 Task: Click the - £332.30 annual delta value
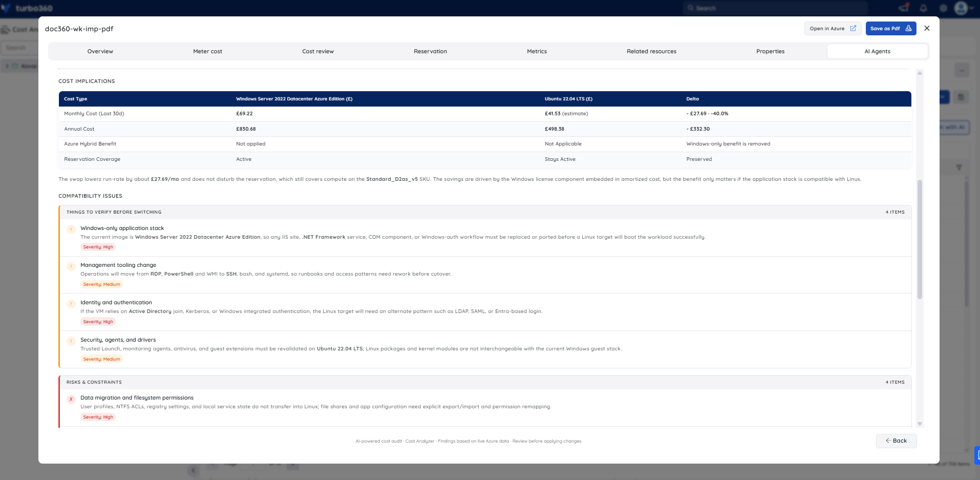tap(698, 129)
